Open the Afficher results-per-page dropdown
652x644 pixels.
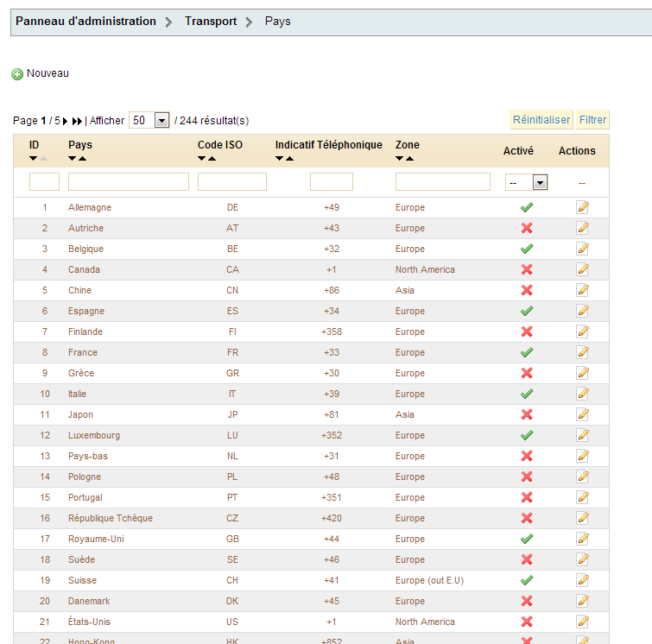pyautogui.click(x=149, y=121)
